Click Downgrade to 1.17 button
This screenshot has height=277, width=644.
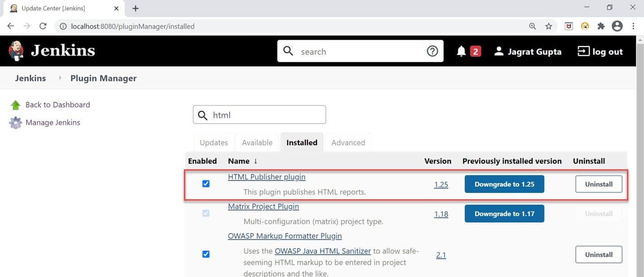click(504, 214)
